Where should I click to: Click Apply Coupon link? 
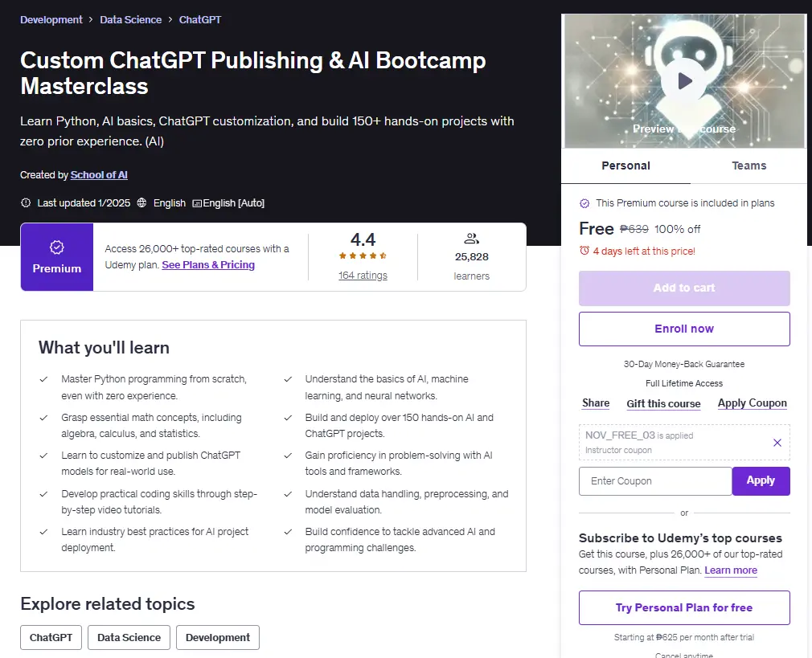pos(752,403)
